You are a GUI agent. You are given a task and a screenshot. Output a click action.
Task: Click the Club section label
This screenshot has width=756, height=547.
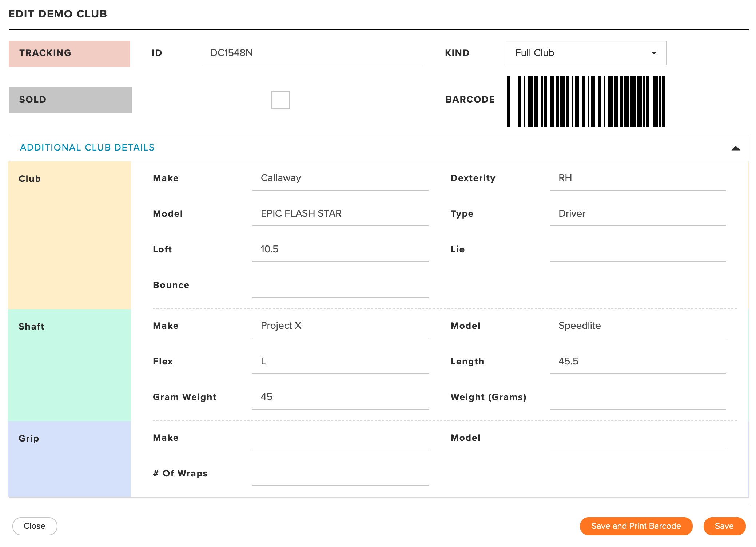click(30, 179)
